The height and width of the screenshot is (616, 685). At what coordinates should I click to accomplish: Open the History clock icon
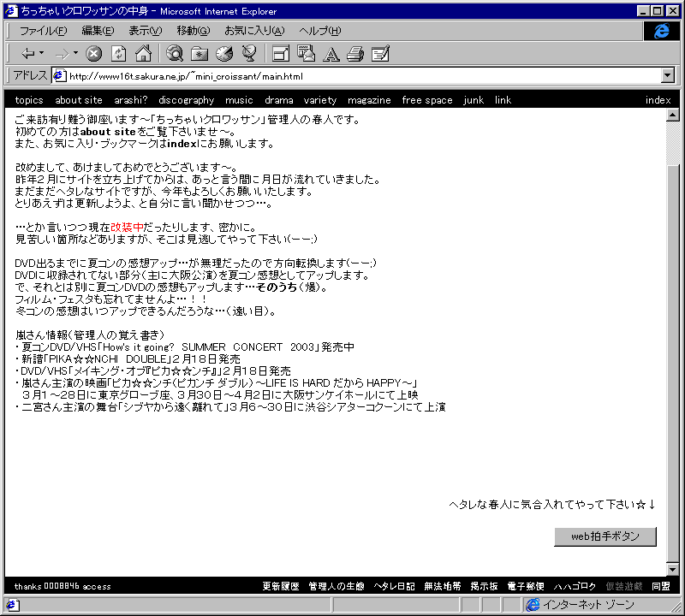(x=224, y=54)
